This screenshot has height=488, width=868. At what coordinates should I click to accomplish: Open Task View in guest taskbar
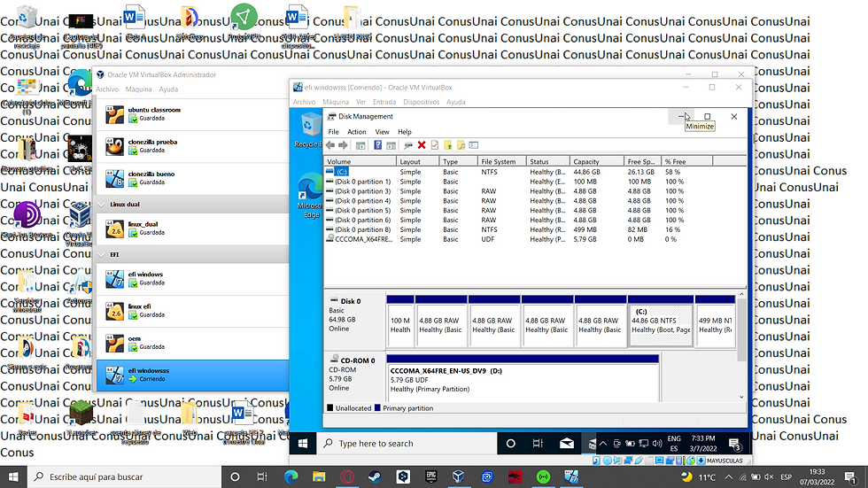coord(538,443)
